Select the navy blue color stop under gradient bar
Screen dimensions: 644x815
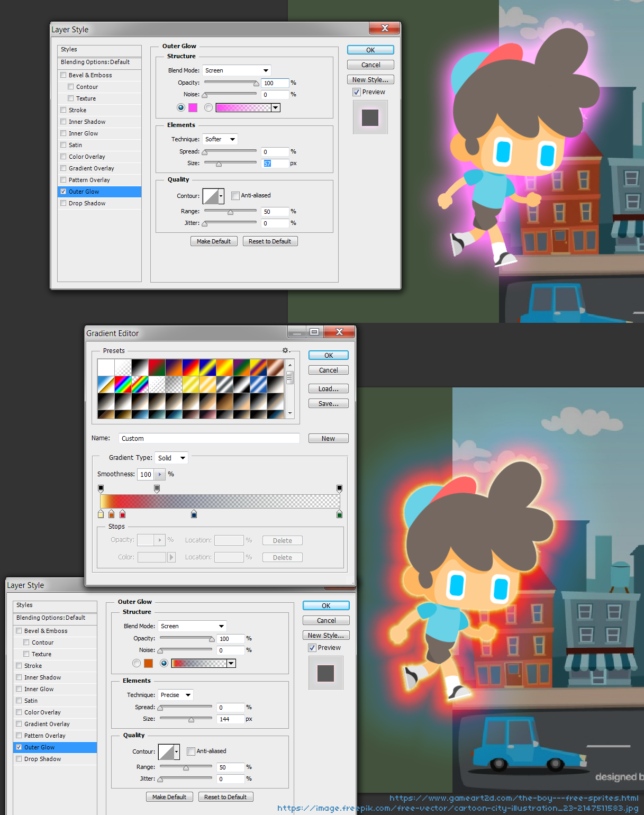pos(194,514)
